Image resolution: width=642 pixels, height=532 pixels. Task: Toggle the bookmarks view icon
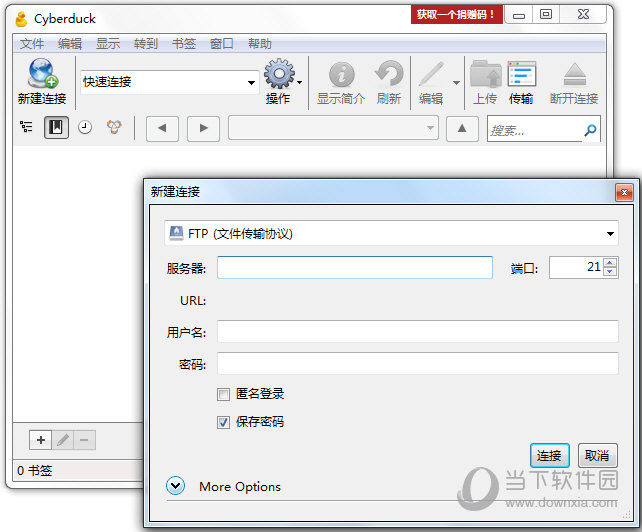[x=56, y=127]
